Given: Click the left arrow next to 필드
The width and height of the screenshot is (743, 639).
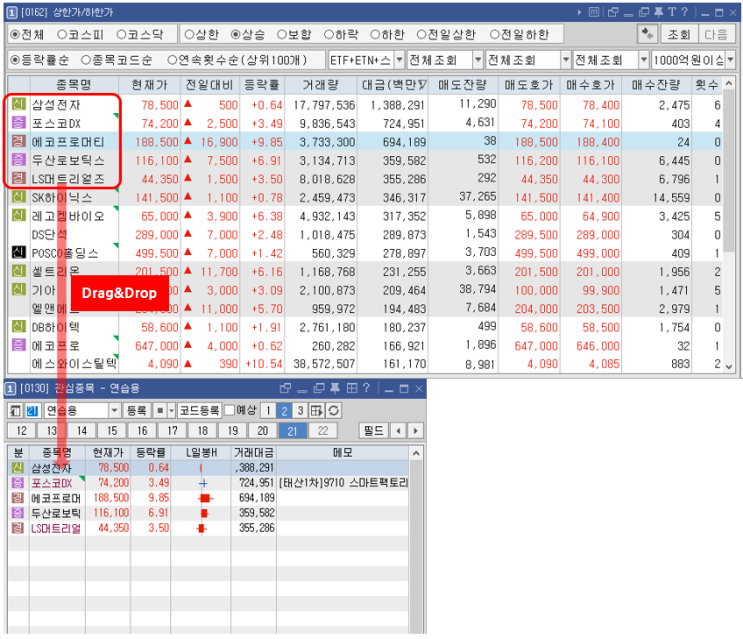Looking at the screenshot, I should 399,431.
